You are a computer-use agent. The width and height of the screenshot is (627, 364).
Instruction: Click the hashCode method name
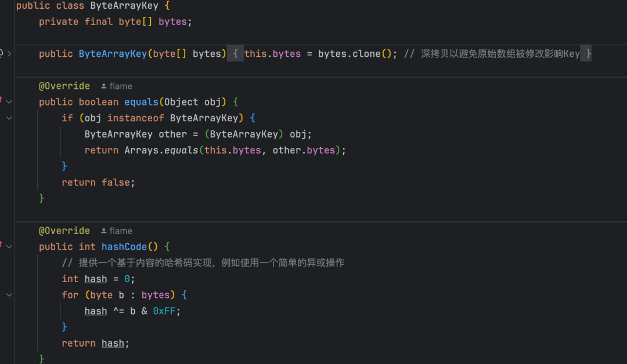pyautogui.click(x=124, y=247)
